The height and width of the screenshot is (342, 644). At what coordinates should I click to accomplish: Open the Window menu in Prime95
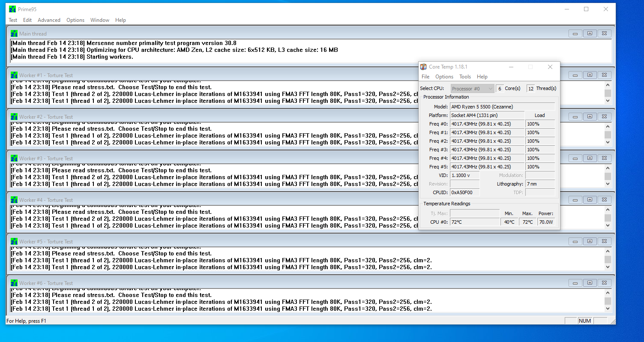click(x=100, y=20)
